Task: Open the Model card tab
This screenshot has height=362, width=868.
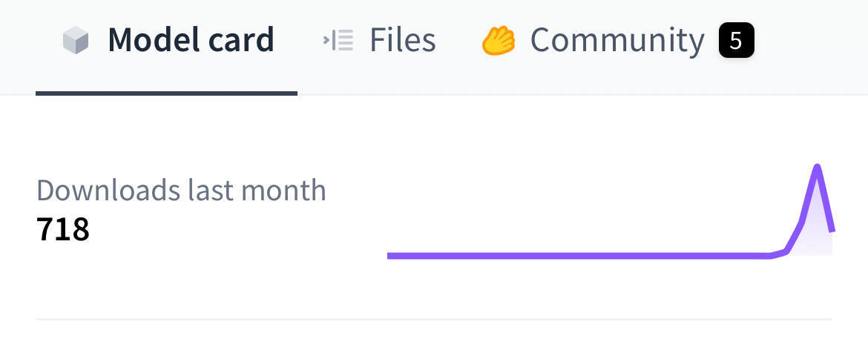Action: click(x=167, y=40)
